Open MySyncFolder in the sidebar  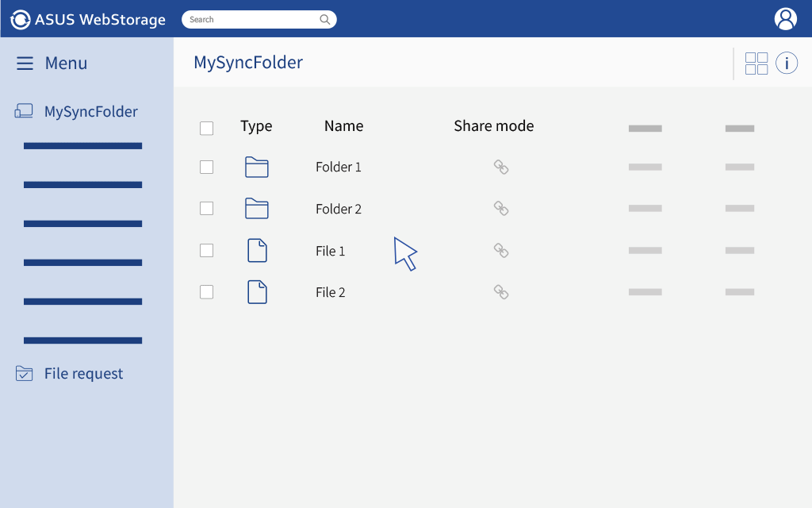[x=91, y=111]
